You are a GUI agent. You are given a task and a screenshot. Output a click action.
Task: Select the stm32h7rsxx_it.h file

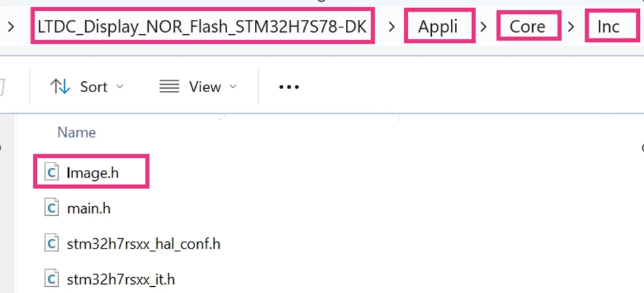(121, 280)
